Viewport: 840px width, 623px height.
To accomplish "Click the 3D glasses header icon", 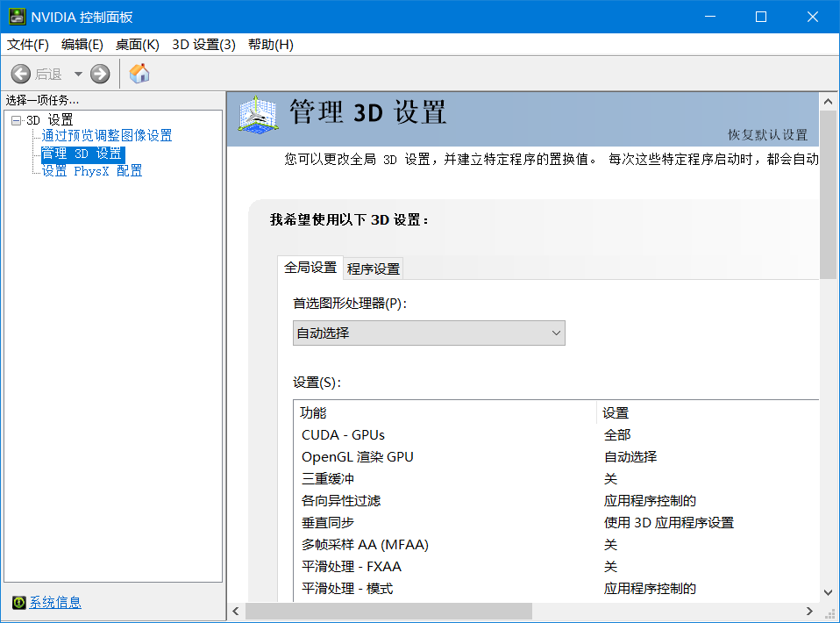I will (x=253, y=115).
